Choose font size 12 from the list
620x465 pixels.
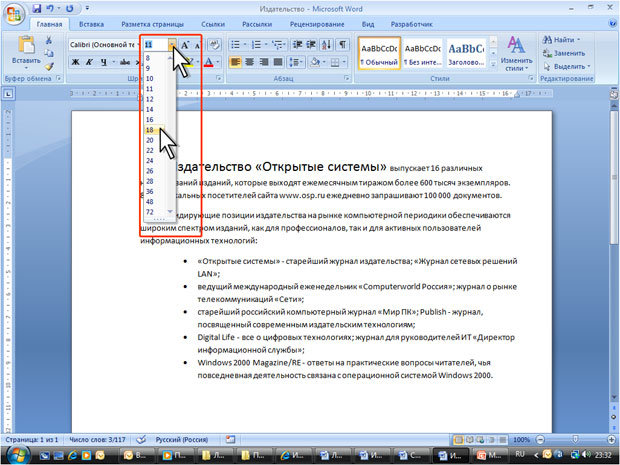click(155, 99)
